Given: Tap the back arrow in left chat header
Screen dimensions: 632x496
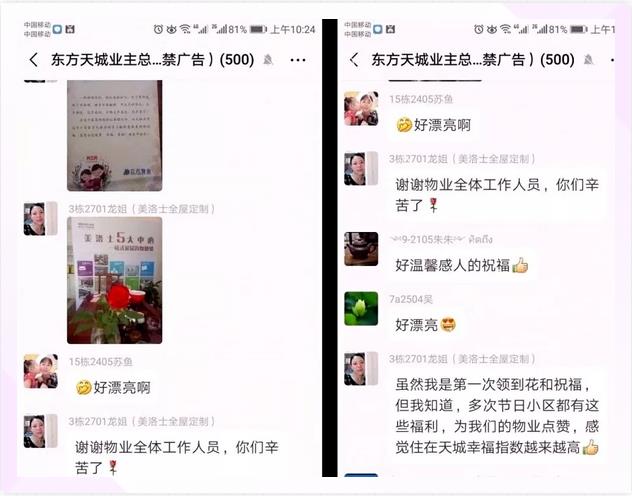Looking at the screenshot, I should coord(34,60).
